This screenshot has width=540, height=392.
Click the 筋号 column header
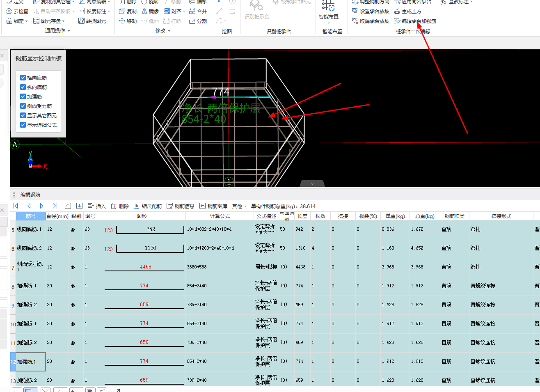tap(31, 216)
